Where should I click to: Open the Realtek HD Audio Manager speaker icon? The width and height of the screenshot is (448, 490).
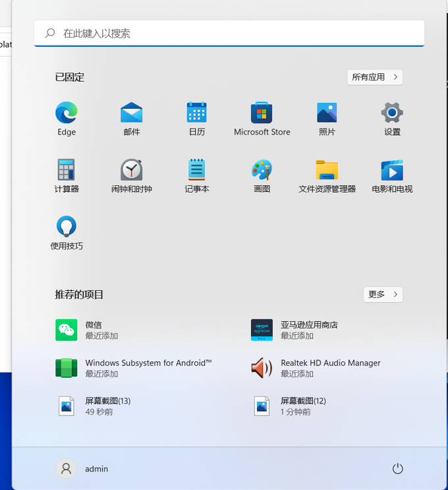[x=262, y=368]
